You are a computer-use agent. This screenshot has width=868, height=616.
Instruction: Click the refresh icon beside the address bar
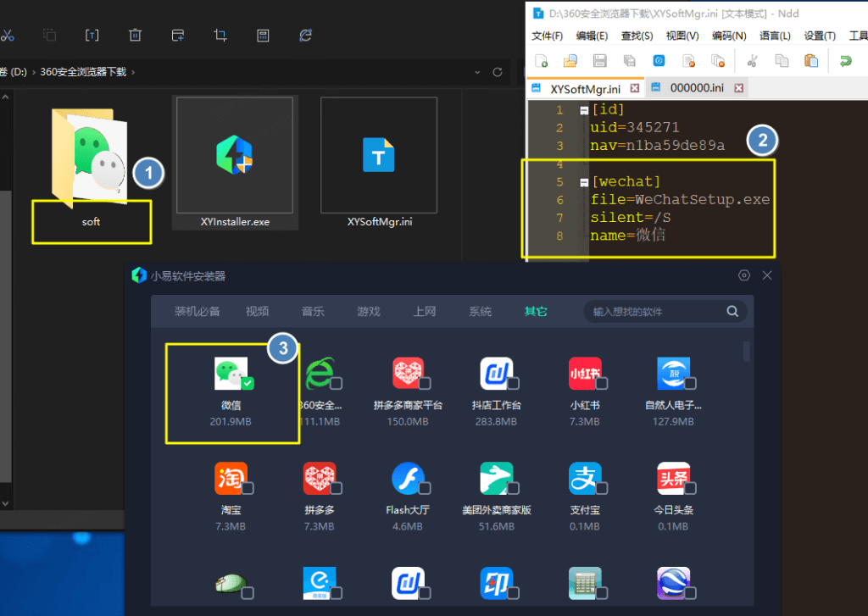point(498,72)
